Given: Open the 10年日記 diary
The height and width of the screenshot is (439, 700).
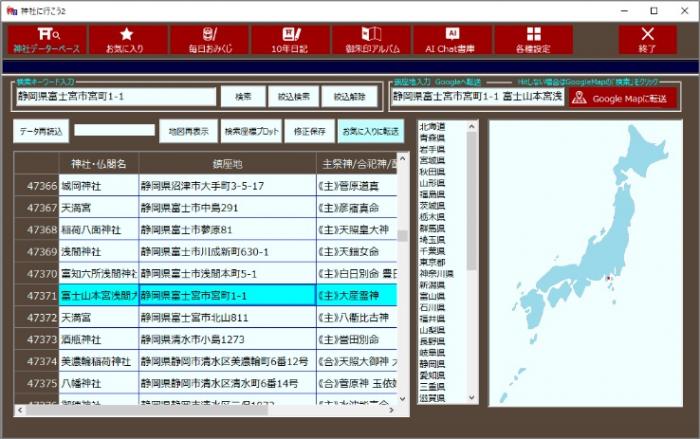Looking at the screenshot, I should 291,40.
